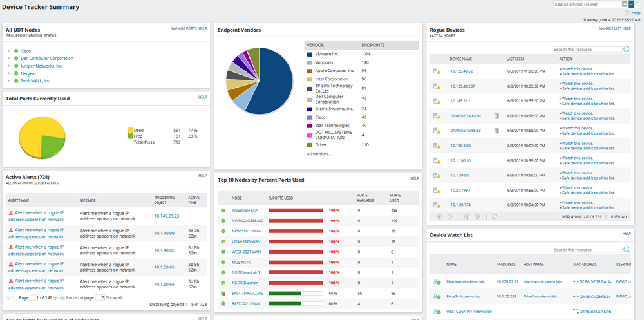
Task: Open Help for Top 10 Nodes by Percent Ports Used
Action: (x=414, y=179)
